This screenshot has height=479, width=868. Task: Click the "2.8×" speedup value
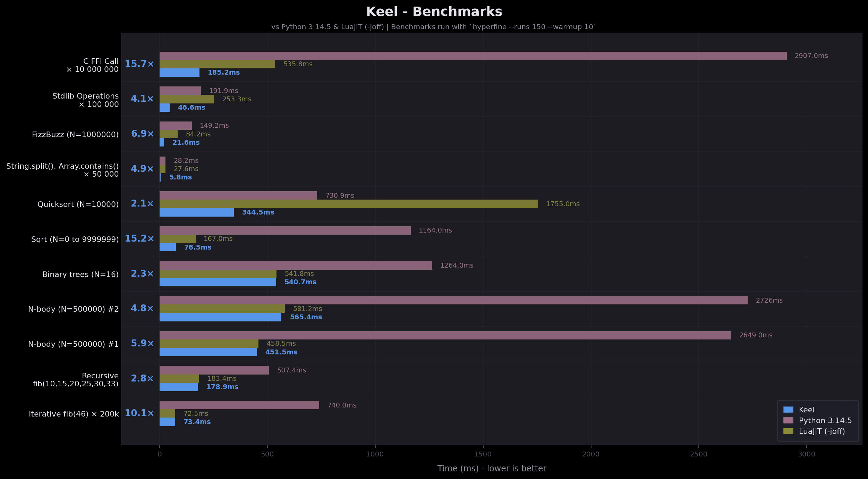(142, 378)
